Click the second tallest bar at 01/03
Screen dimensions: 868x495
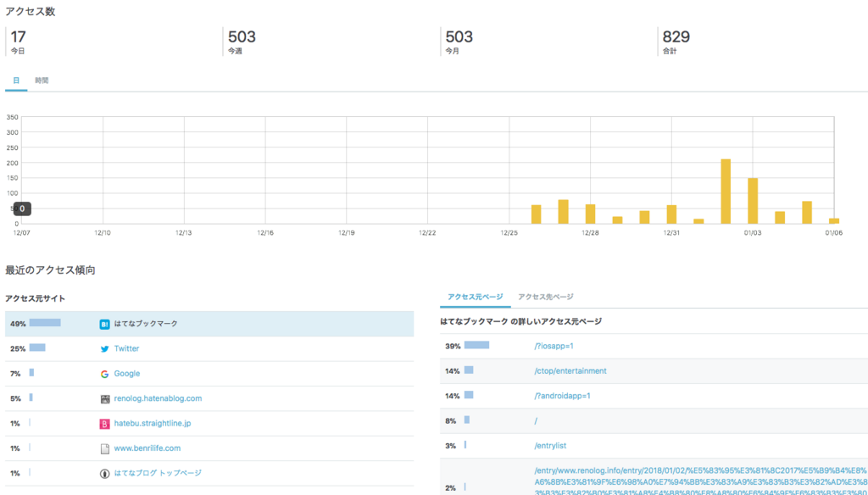pyautogui.click(x=753, y=201)
